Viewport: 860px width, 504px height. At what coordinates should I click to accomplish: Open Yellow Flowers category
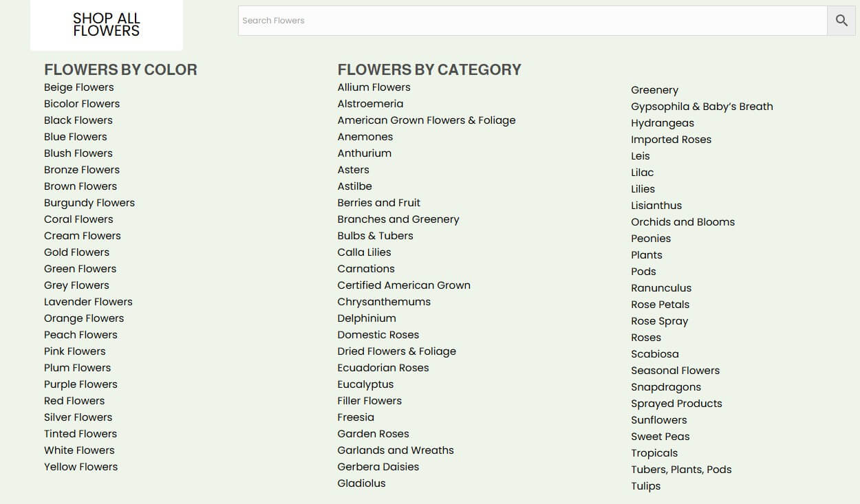click(80, 467)
